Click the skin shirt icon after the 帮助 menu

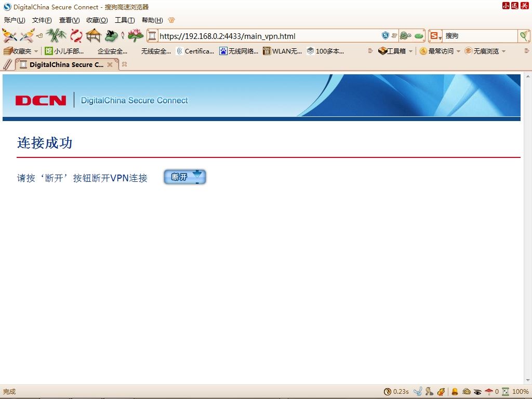point(171,20)
